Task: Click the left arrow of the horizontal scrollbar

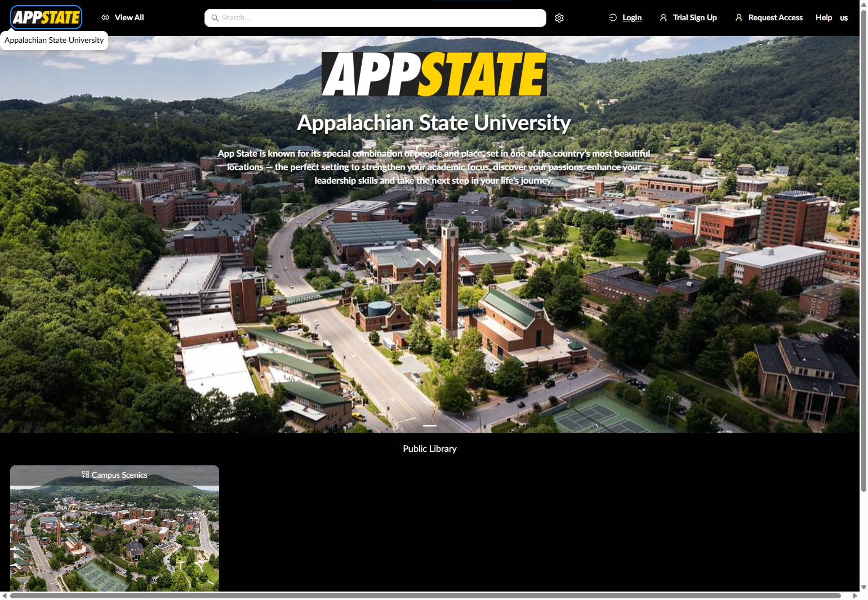Action: coord(5,595)
